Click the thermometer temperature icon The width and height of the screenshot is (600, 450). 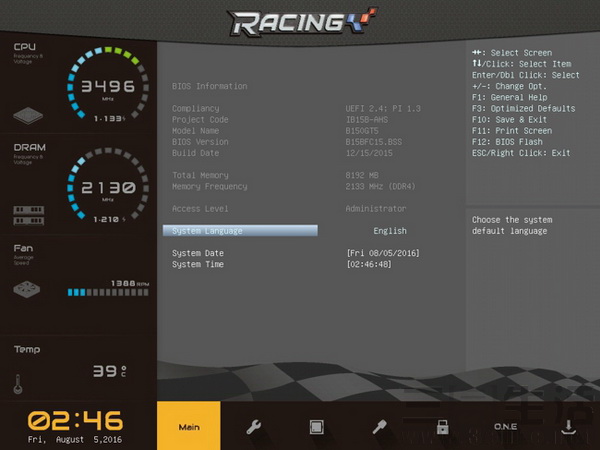point(18,384)
